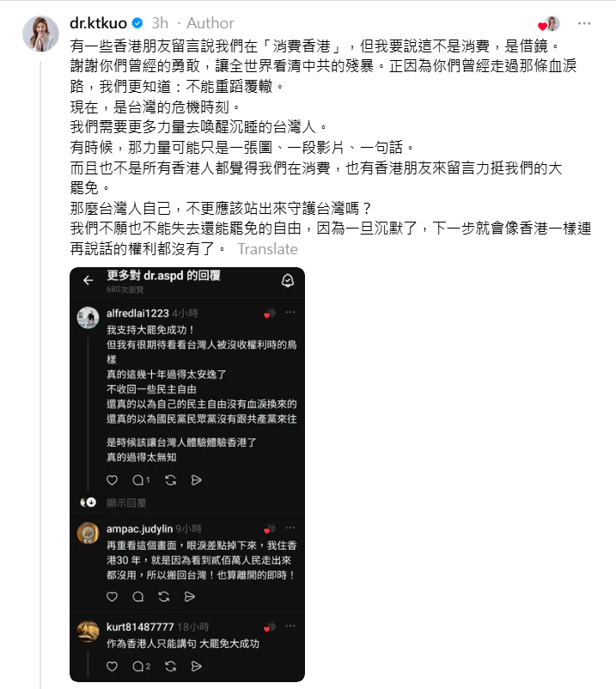616x689 pixels.
Task: Open the dr.ktkuo username profile link
Action: [x=98, y=23]
